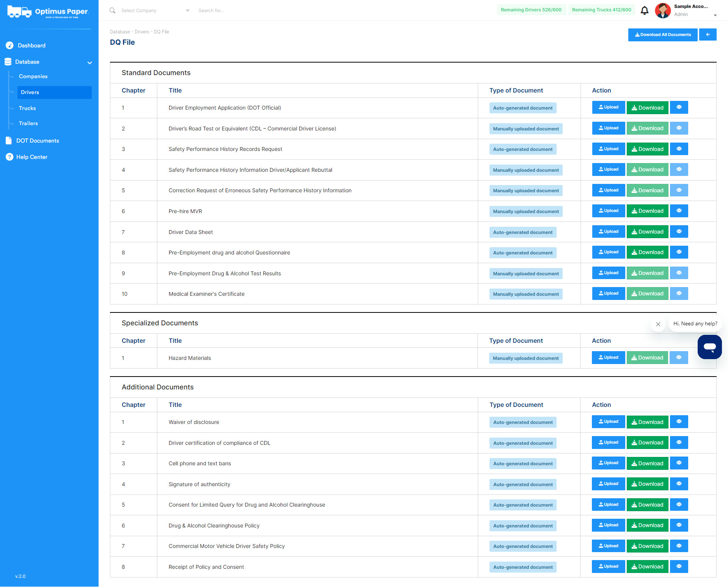View Waiver of disclosure document
728x587 pixels.
679,422
